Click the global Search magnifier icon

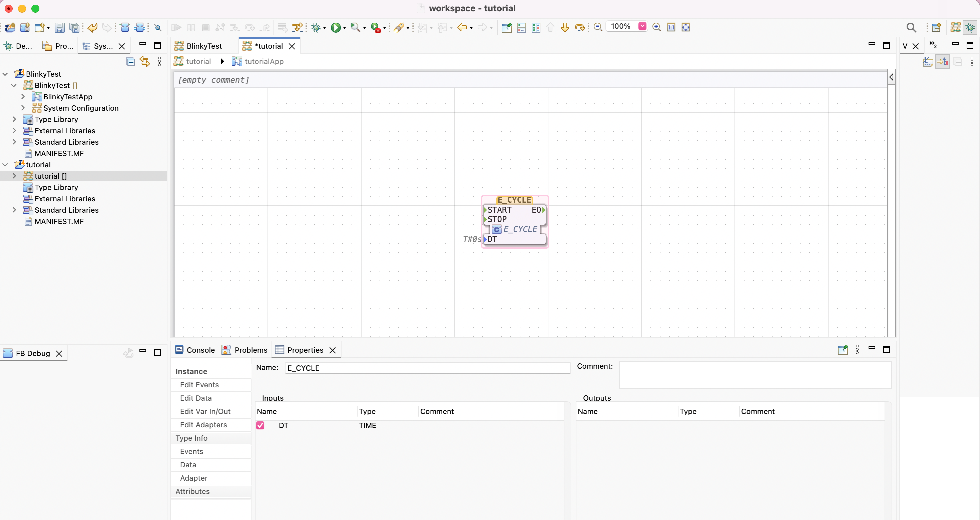[x=911, y=27]
